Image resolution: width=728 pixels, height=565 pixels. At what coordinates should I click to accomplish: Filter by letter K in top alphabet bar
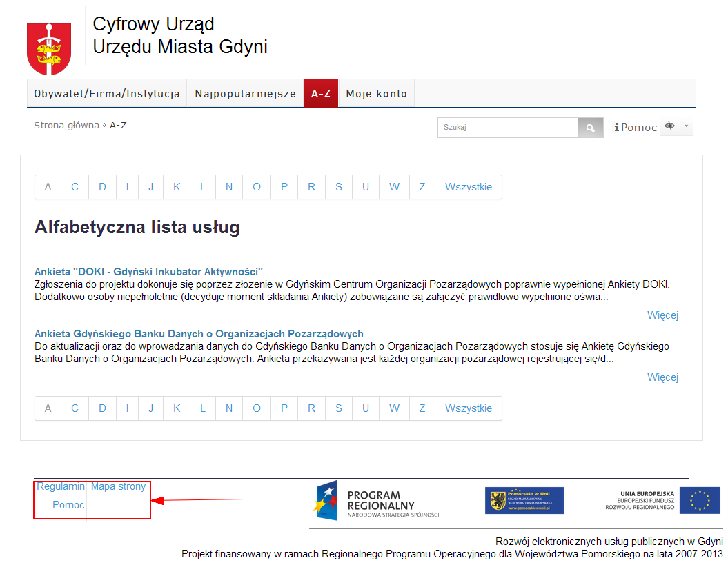coord(177,187)
